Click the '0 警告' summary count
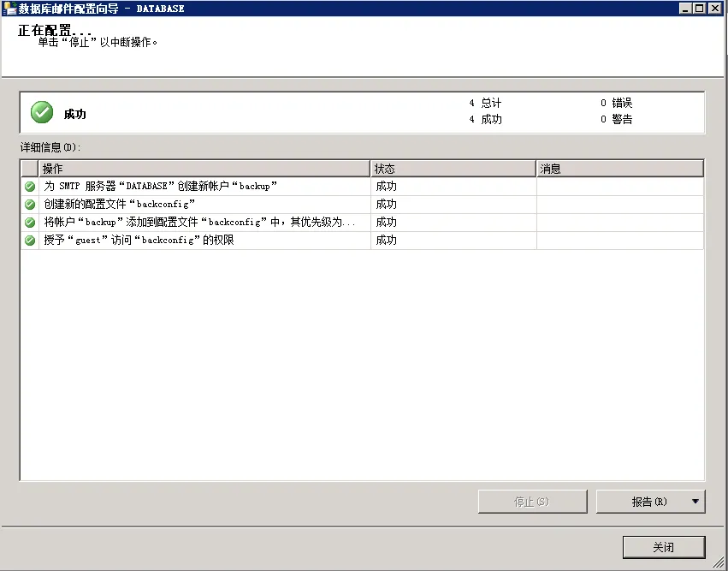The image size is (728, 571). (616, 119)
